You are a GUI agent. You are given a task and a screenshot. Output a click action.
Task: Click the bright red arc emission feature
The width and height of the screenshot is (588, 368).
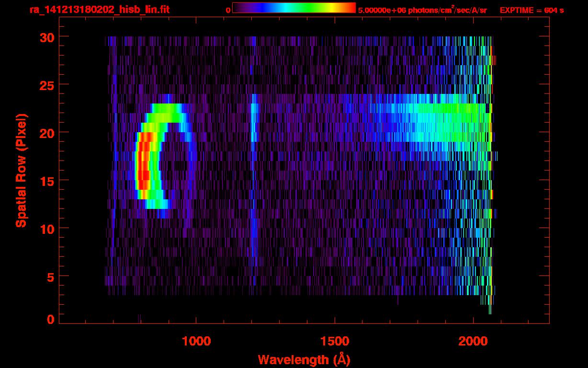pos(144,165)
